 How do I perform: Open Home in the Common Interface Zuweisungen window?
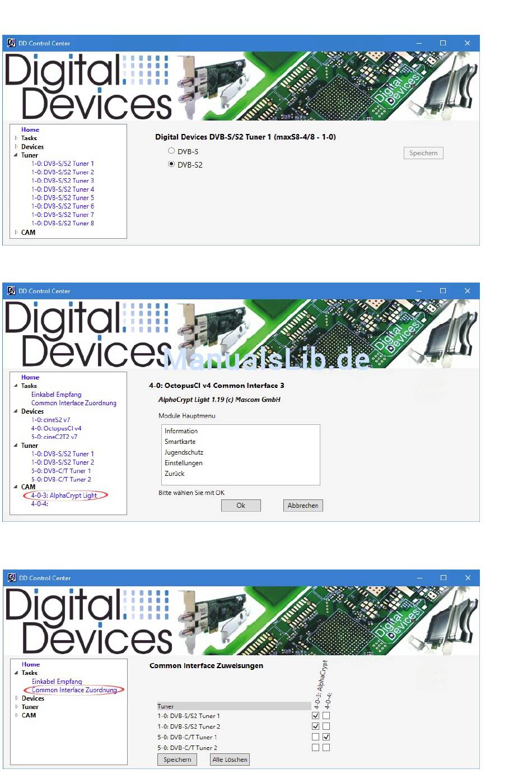[31, 664]
